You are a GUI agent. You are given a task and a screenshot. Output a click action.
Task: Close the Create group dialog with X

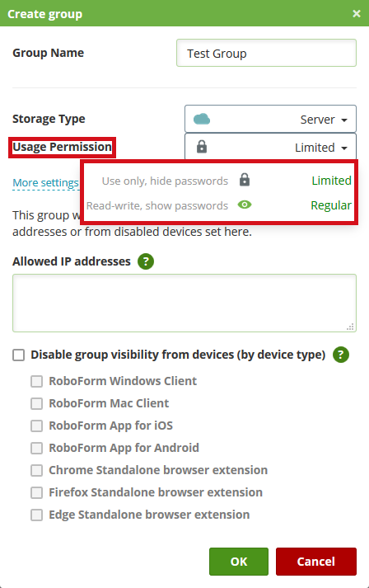[x=357, y=14]
